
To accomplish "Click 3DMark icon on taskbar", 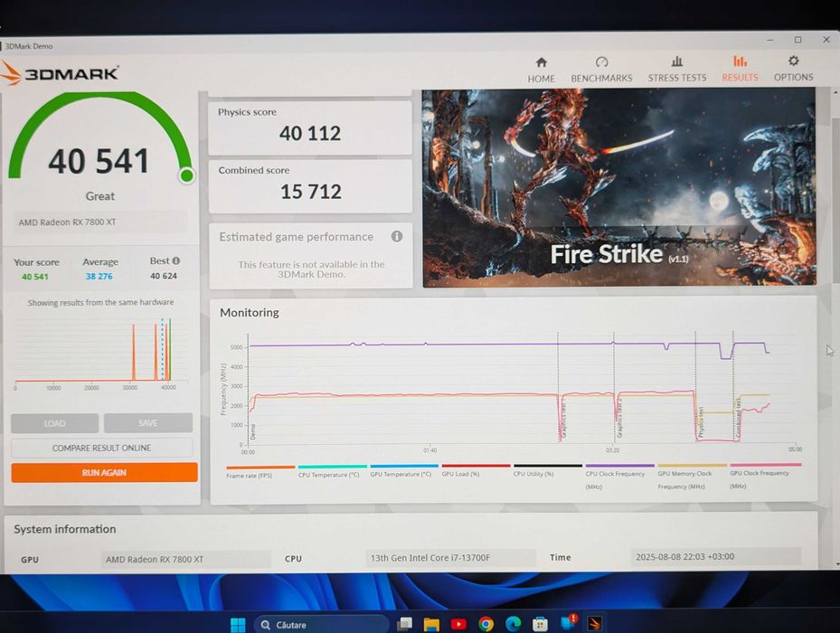I will (x=594, y=623).
